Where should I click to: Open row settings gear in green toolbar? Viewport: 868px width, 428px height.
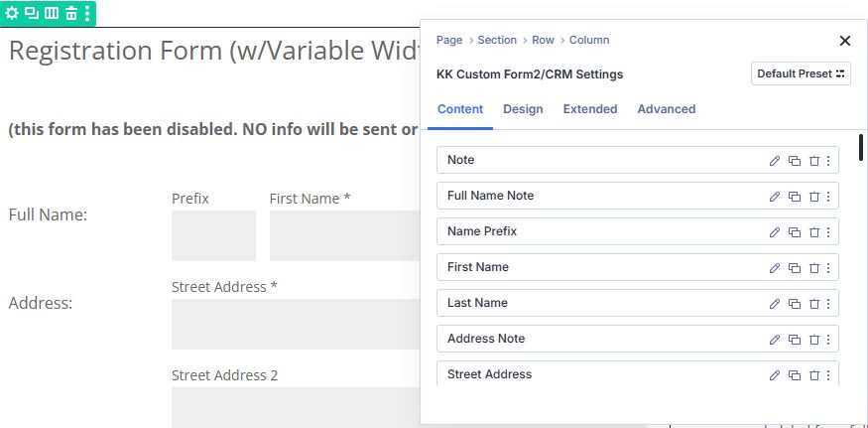pyautogui.click(x=12, y=14)
